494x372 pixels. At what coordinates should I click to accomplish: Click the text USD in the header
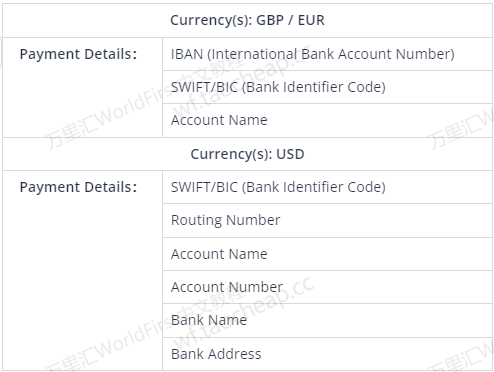[x=290, y=154]
